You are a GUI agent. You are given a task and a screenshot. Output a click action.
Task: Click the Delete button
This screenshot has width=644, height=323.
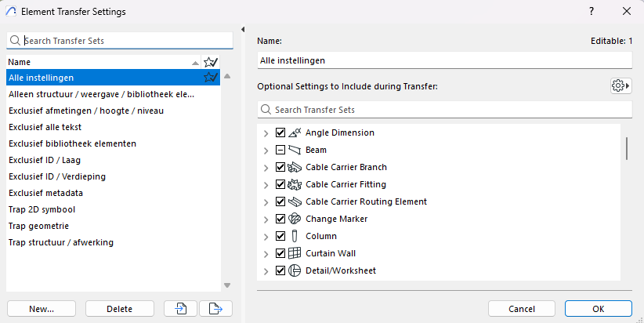[x=120, y=309]
